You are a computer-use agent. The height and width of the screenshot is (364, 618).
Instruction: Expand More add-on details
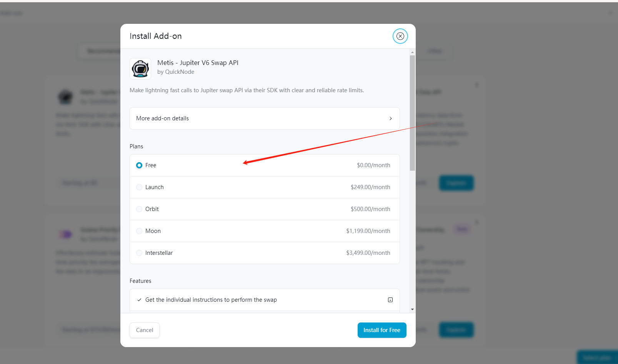click(265, 118)
